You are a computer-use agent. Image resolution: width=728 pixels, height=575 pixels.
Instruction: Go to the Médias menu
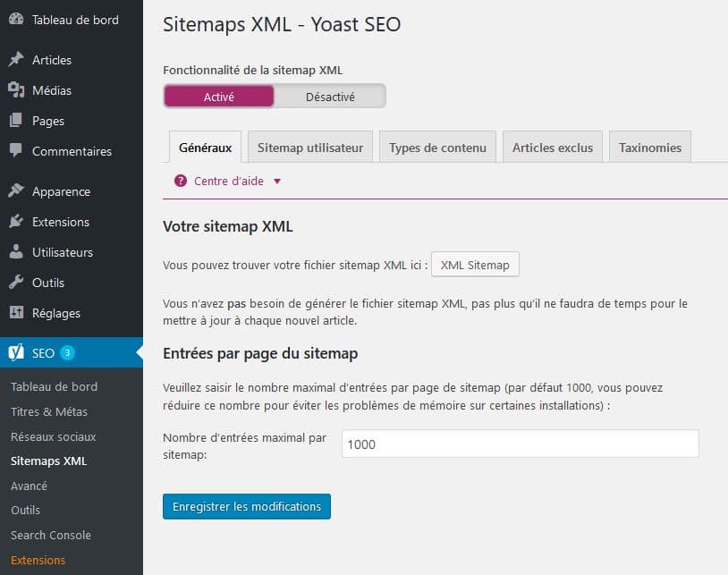point(52,90)
